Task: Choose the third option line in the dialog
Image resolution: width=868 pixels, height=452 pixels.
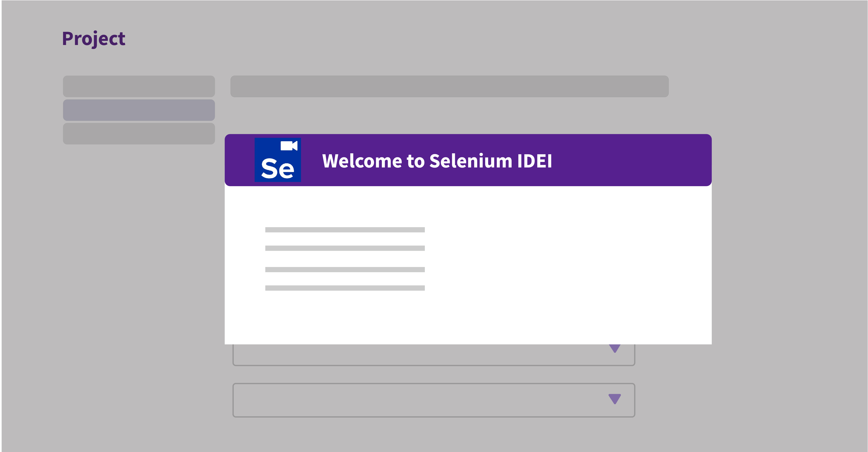Action: [x=345, y=270]
